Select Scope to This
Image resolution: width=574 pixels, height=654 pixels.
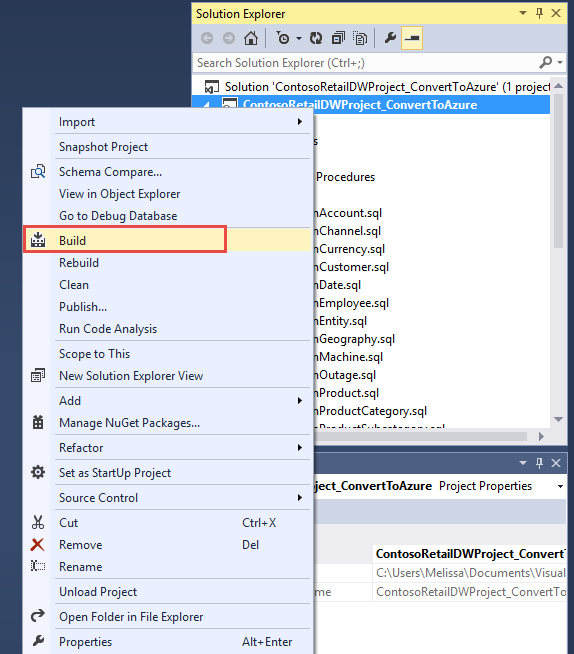click(x=181, y=354)
